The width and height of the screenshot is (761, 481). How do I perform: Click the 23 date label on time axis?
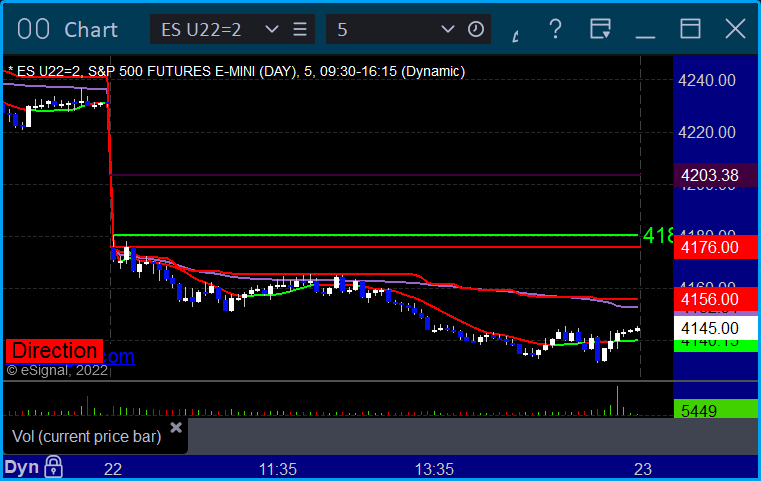(643, 469)
